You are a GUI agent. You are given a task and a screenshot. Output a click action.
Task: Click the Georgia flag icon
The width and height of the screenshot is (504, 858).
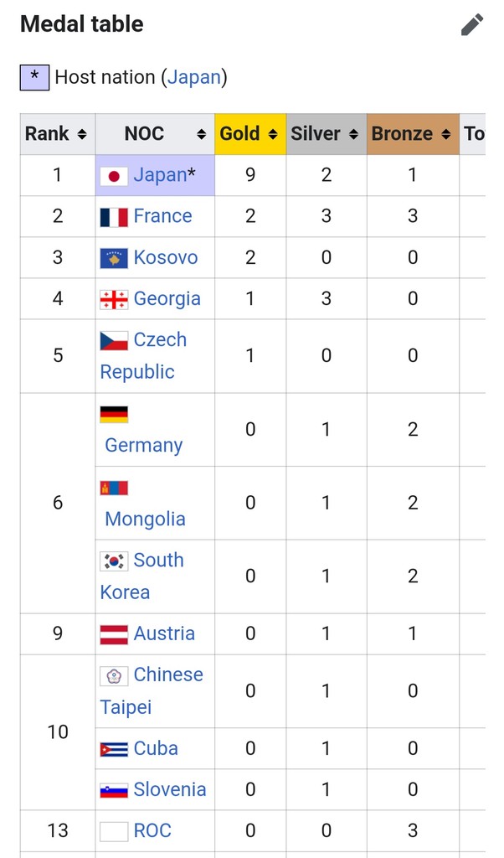pos(114,299)
